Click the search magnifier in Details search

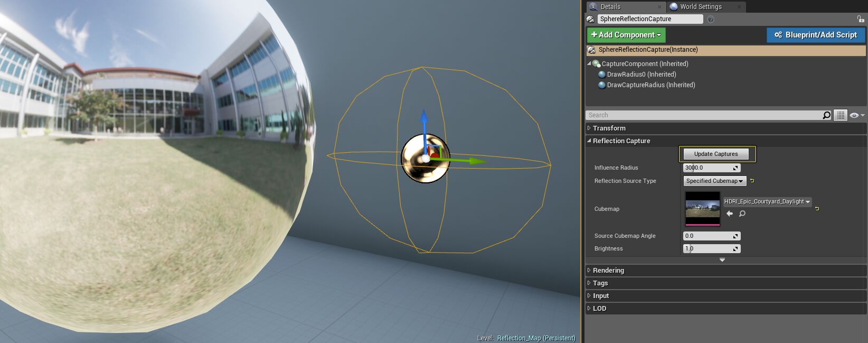[x=827, y=115]
